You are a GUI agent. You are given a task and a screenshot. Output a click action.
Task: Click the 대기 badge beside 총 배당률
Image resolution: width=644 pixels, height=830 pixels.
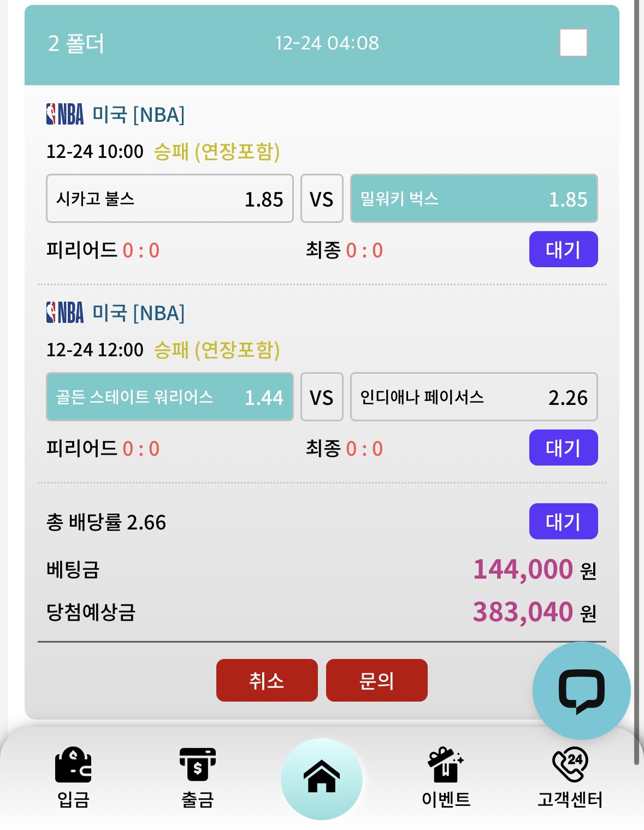[x=563, y=521]
